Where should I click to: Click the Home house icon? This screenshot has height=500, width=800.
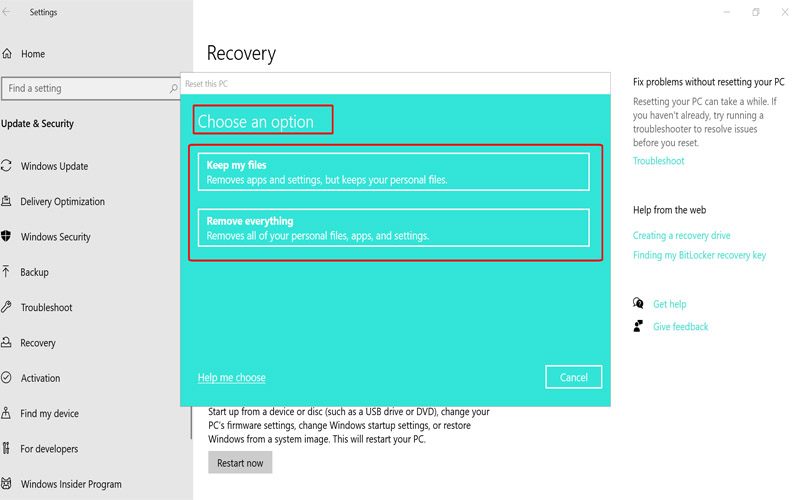pyautogui.click(x=7, y=54)
